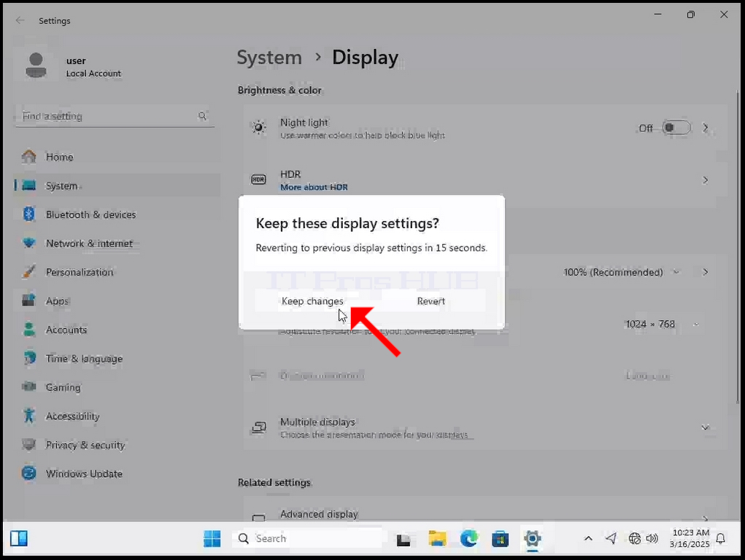The height and width of the screenshot is (560, 745).
Task: Open the Windows Start menu
Action: click(212, 539)
